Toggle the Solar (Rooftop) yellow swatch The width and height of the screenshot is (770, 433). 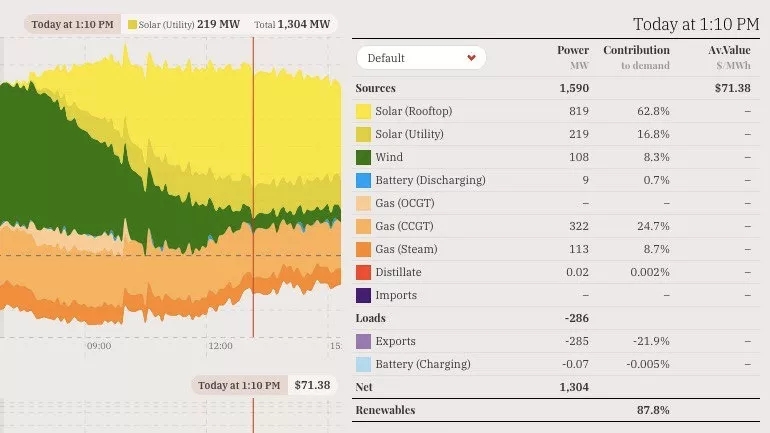point(364,111)
